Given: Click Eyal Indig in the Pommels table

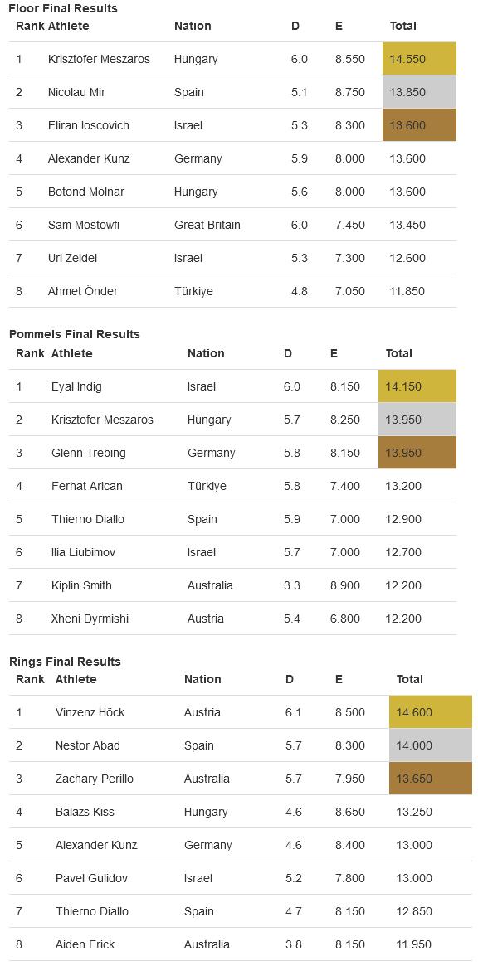Looking at the screenshot, I should click(76, 386).
